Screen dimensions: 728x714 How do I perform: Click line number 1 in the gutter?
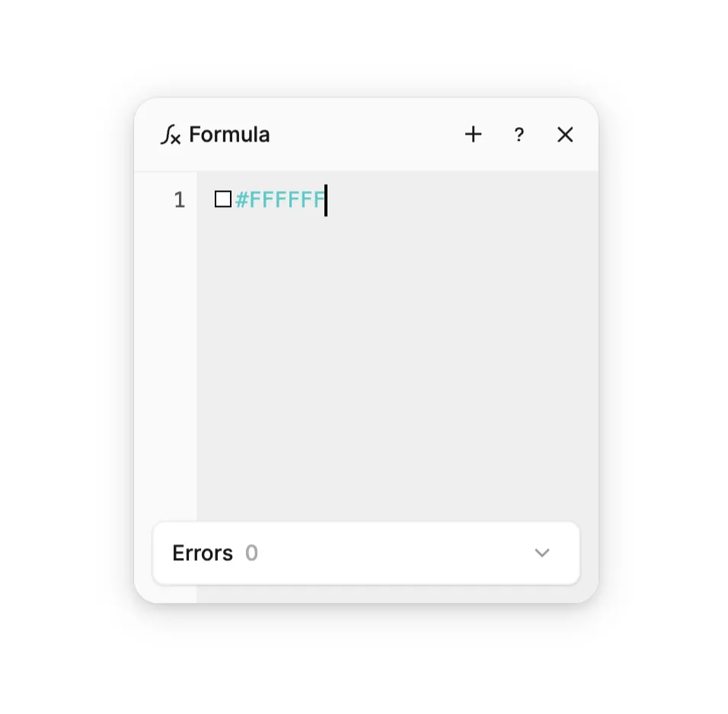click(180, 199)
